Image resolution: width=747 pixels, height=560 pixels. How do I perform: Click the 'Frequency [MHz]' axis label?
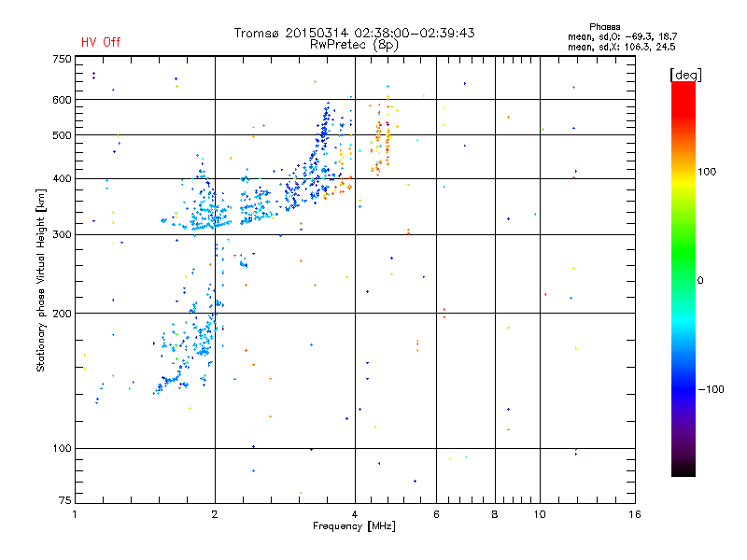coord(354,526)
